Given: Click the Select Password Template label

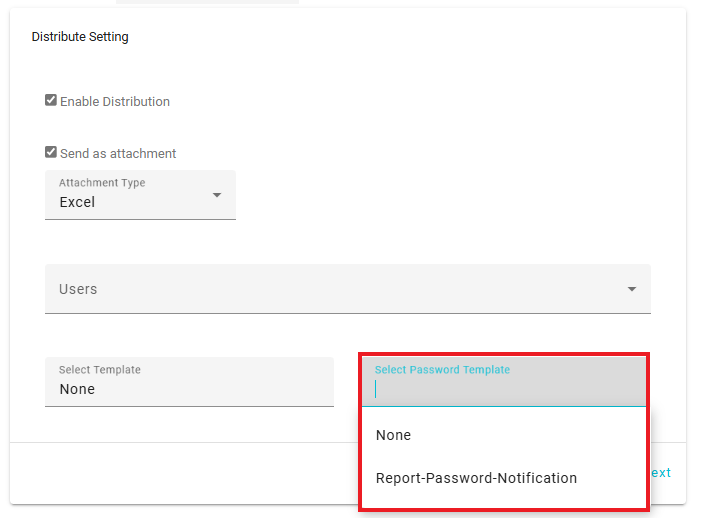Looking at the screenshot, I should pyautogui.click(x=442, y=370).
